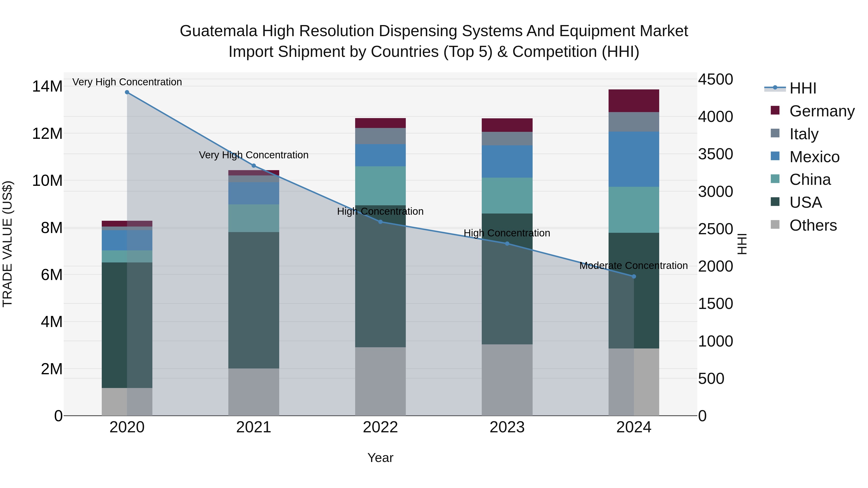Click the HHI line marker for 2020
This screenshot has height=488, width=868.
[127, 92]
